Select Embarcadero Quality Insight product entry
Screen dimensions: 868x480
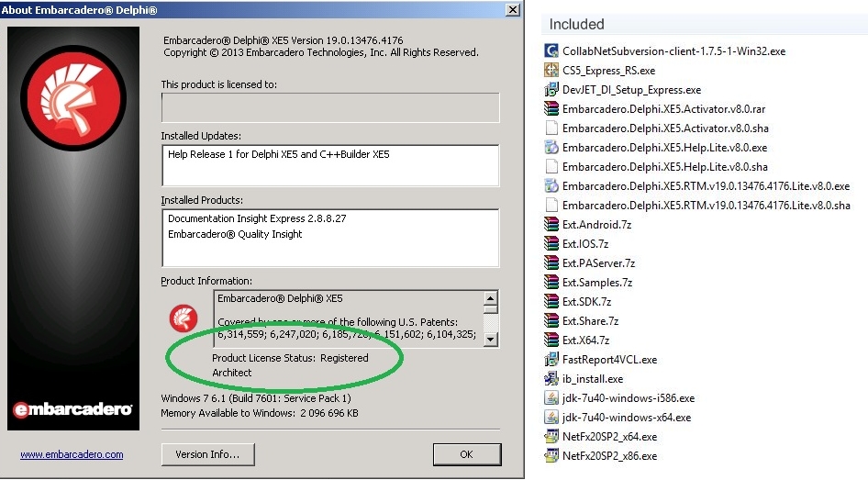coord(235,234)
